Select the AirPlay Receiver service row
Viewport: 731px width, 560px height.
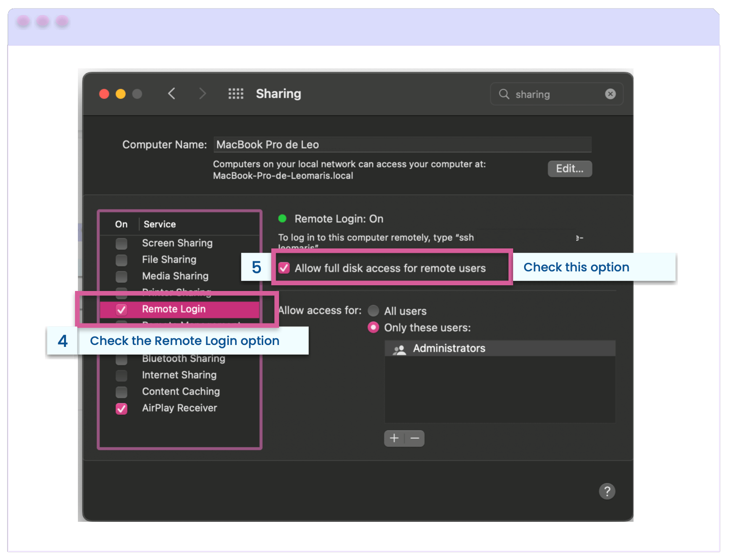pos(180,408)
